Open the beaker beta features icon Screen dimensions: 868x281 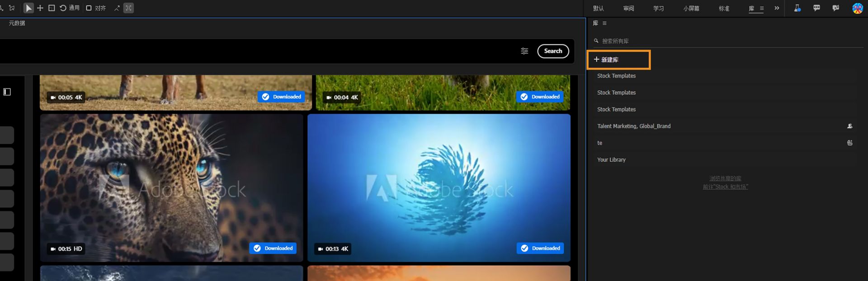pyautogui.click(x=797, y=8)
